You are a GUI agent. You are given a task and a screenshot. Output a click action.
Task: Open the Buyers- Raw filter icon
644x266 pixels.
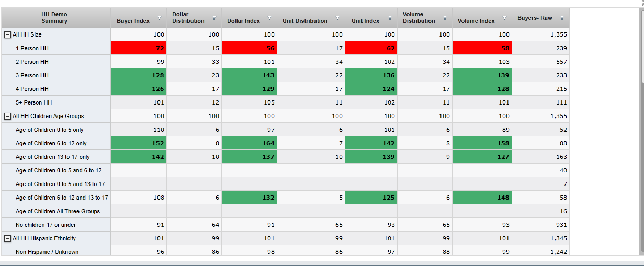pyautogui.click(x=562, y=18)
